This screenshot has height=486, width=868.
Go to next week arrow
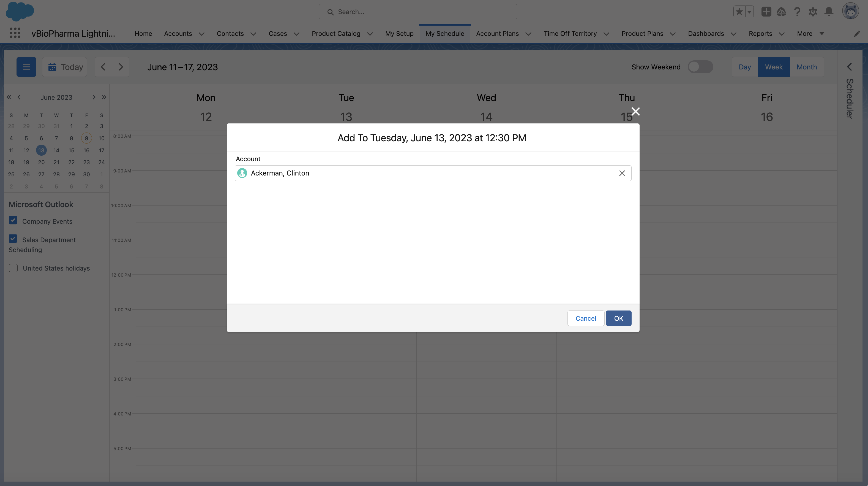pyautogui.click(x=121, y=67)
